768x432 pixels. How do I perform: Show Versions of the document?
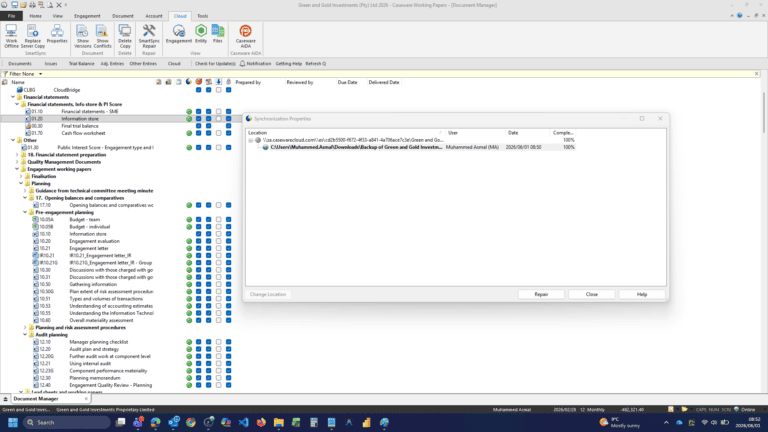82,36
